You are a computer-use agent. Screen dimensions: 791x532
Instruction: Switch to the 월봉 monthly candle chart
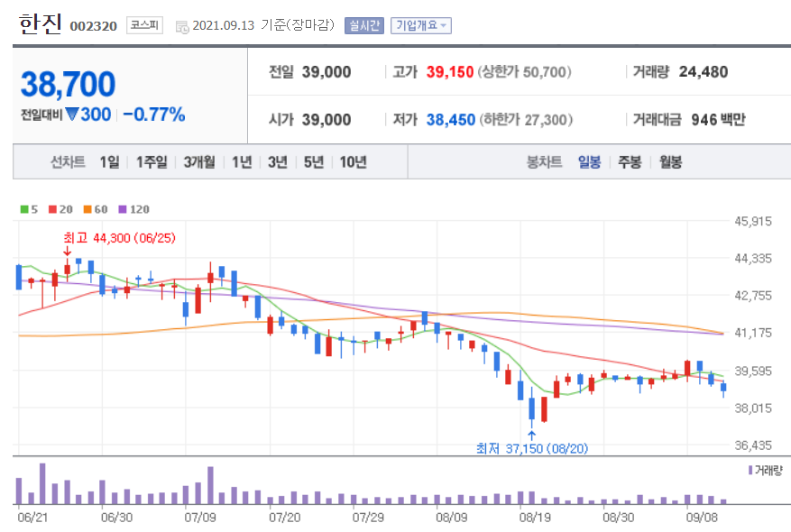670,162
